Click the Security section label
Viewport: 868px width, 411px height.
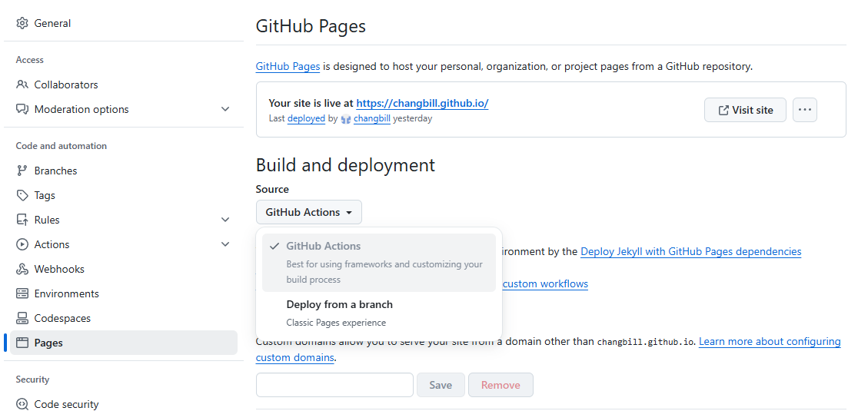click(32, 380)
